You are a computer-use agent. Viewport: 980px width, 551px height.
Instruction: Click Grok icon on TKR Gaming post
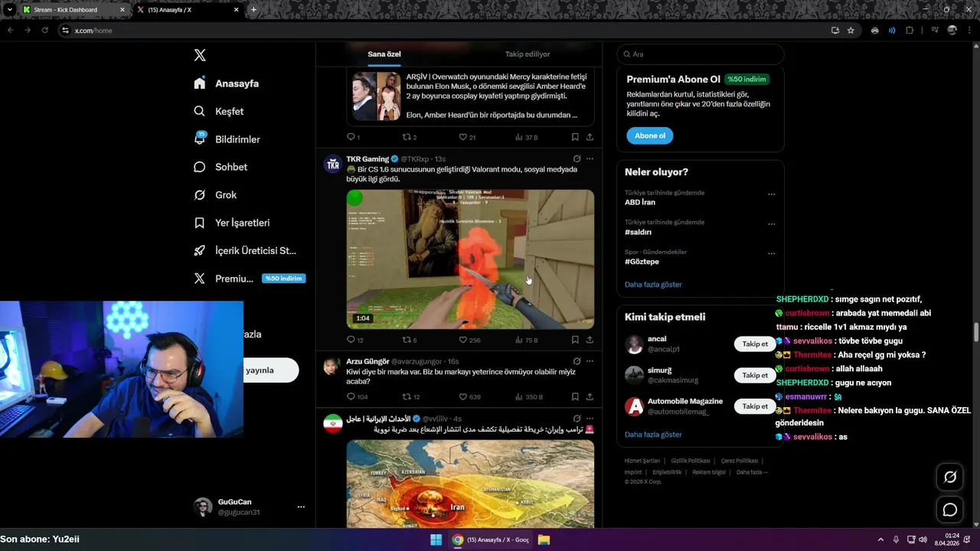[577, 159]
